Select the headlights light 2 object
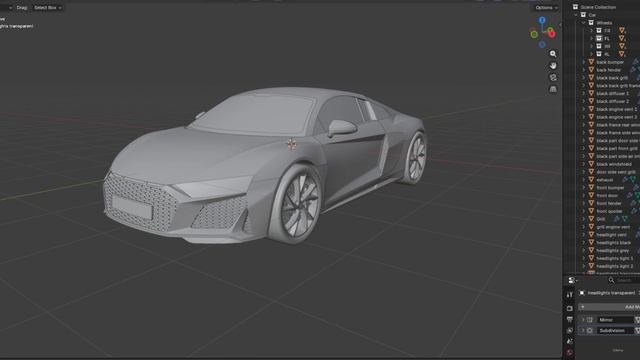 pyautogui.click(x=615, y=266)
